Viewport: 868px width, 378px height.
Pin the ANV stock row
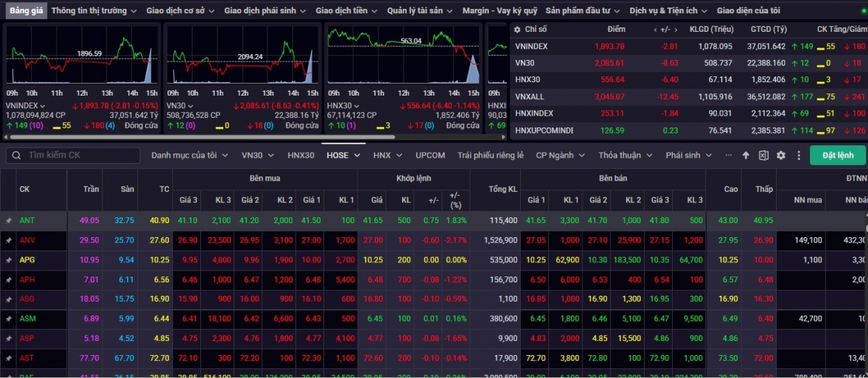pos(8,240)
